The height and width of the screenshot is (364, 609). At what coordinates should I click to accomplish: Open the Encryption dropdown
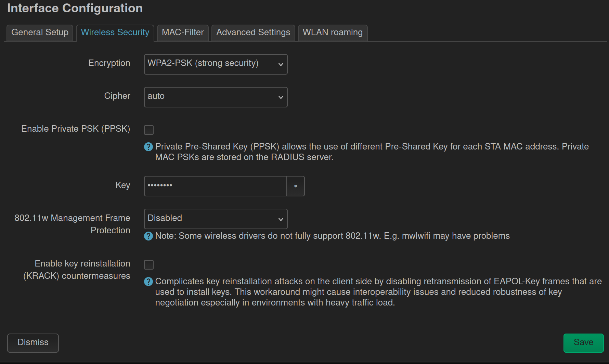216,64
